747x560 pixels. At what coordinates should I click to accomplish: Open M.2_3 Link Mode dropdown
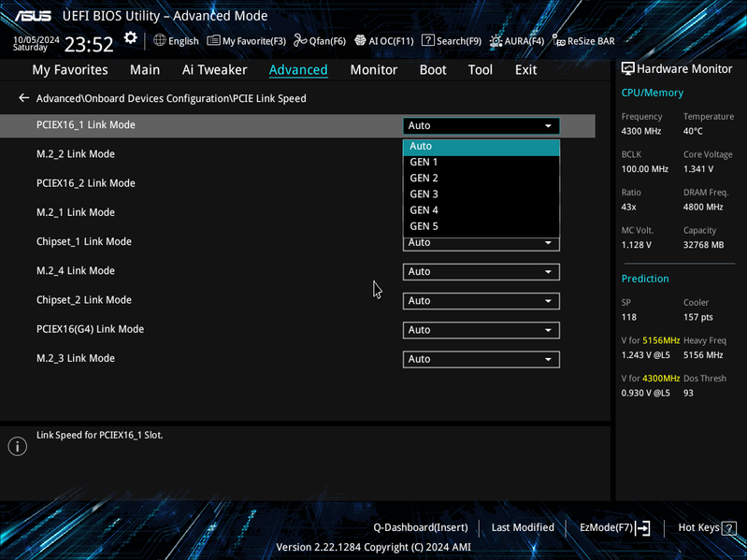[481, 359]
